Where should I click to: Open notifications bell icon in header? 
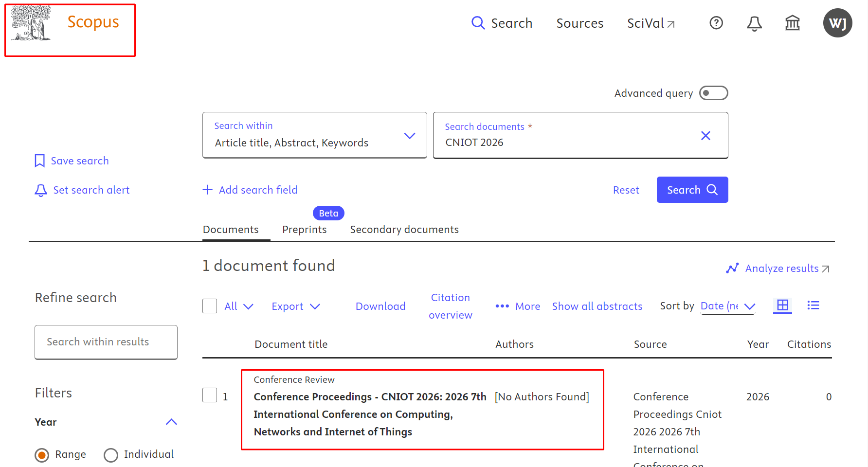point(754,23)
